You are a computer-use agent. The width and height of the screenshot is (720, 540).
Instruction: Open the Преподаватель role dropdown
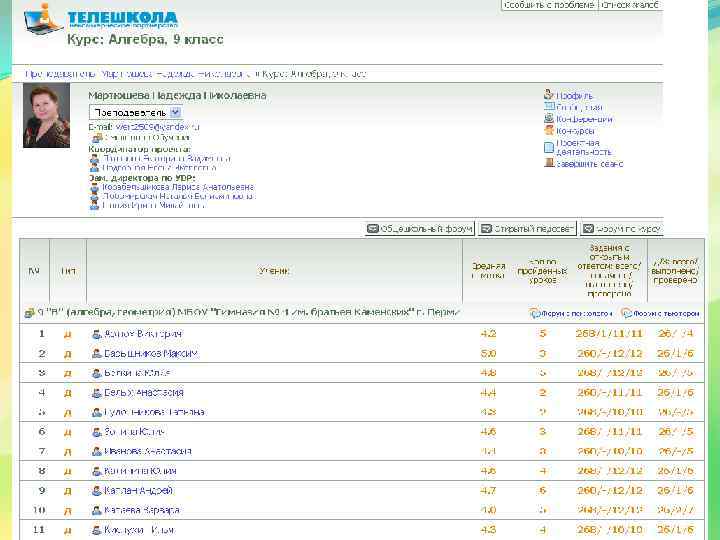tap(135, 112)
